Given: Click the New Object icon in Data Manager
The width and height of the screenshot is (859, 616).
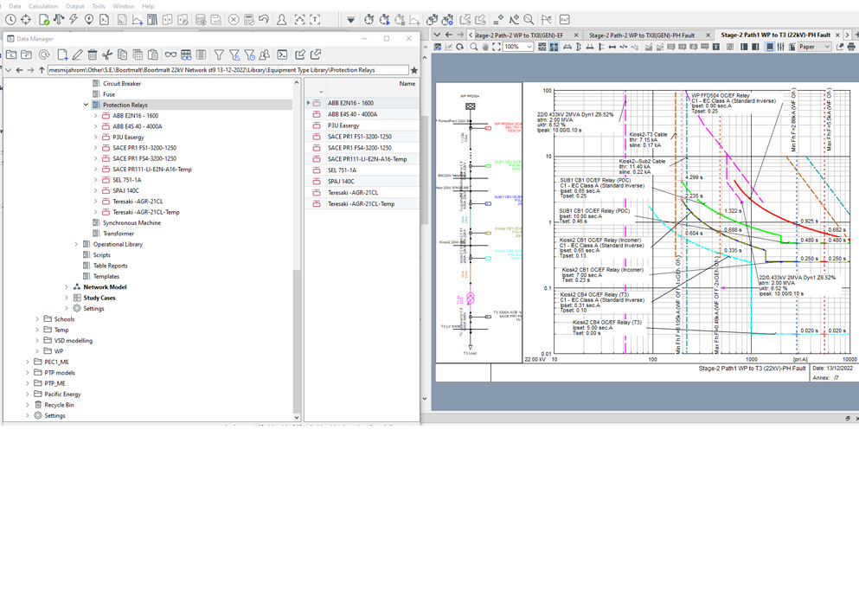Looking at the screenshot, I should click(62, 55).
